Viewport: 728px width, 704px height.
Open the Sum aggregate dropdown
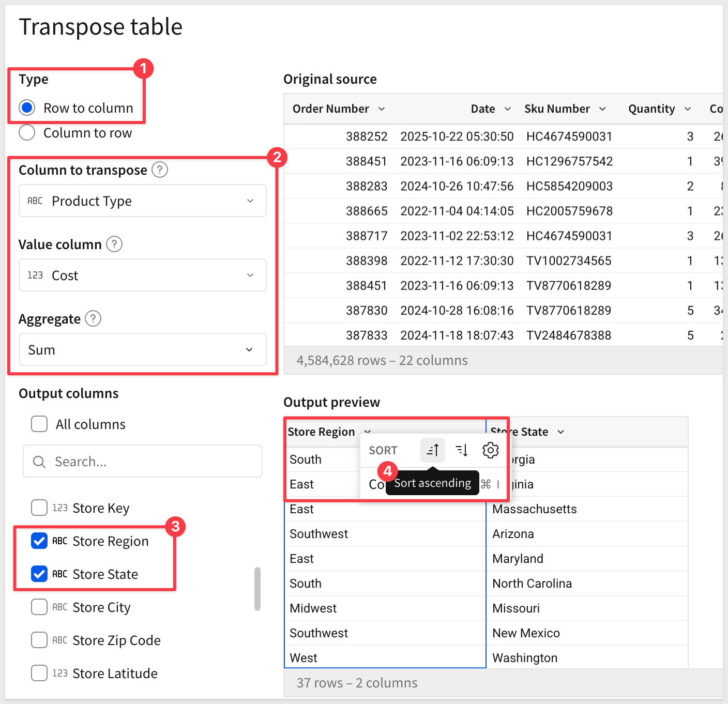click(x=143, y=349)
